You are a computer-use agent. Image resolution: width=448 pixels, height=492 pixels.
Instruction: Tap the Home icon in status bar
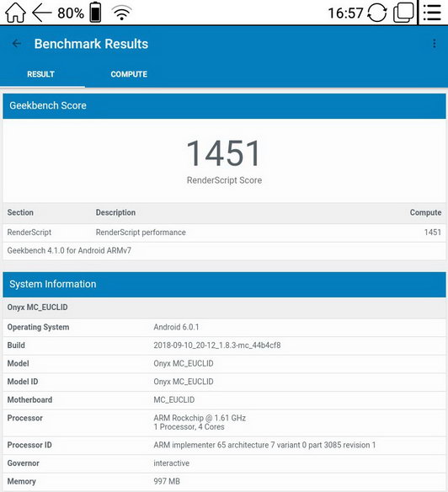15,13
